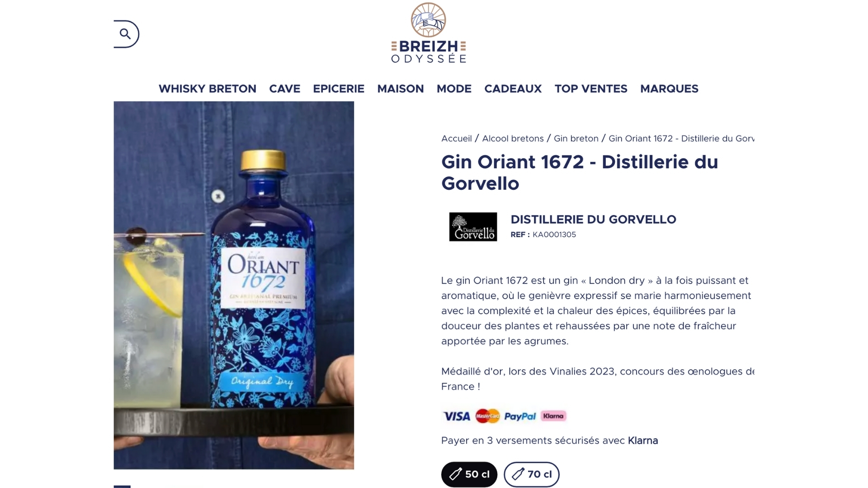This screenshot has width=868, height=488.
Task: Follow the Accueil breadcrumb link
Action: (457, 139)
